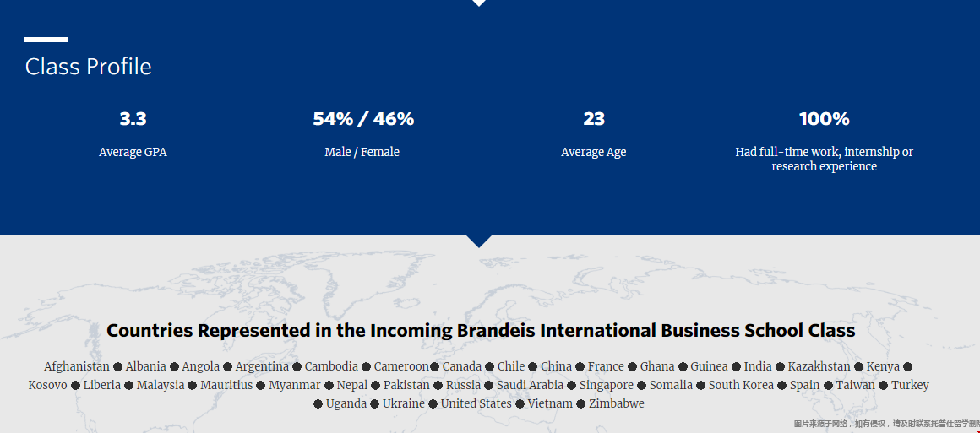Screen dimensions: 980x433
Task: Click the 54% / 46% Male / Female figure
Action: [363, 118]
